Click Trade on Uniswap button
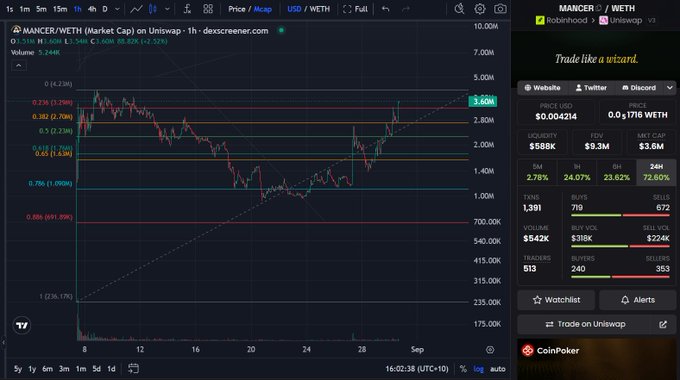This screenshot has height=380, width=680. click(585, 324)
